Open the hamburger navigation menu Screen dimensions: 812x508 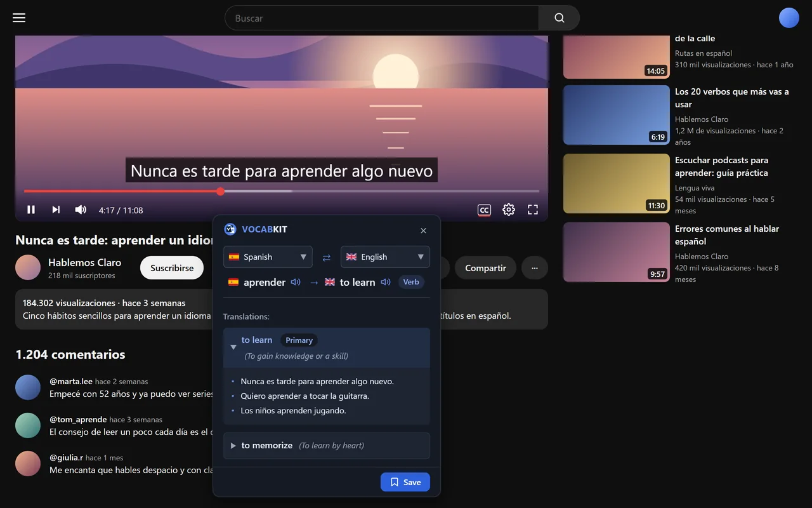19,18
